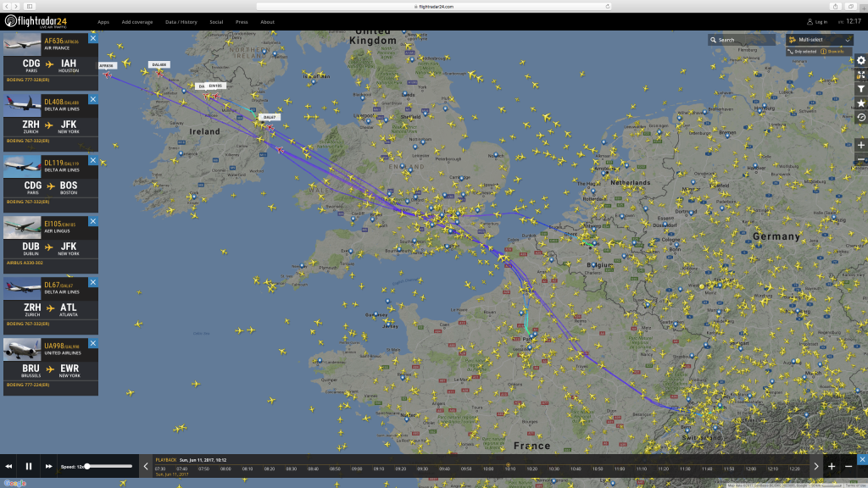Click the Air France AF636 aircraft thumbnail
Image resolution: width=868 pixels, height=488 pixels.
22,44
